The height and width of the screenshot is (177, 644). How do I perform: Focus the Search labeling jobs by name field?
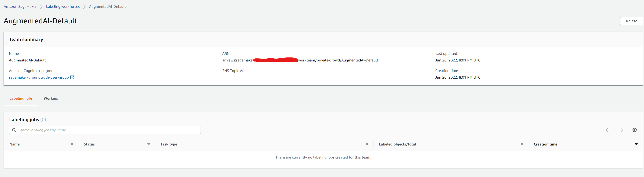108,130
